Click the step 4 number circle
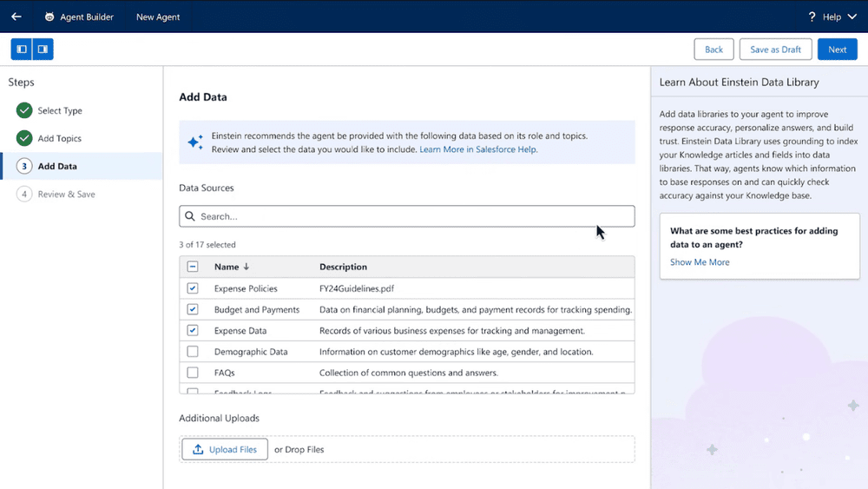This screenshot has width=868, height=489. [24, 195]
